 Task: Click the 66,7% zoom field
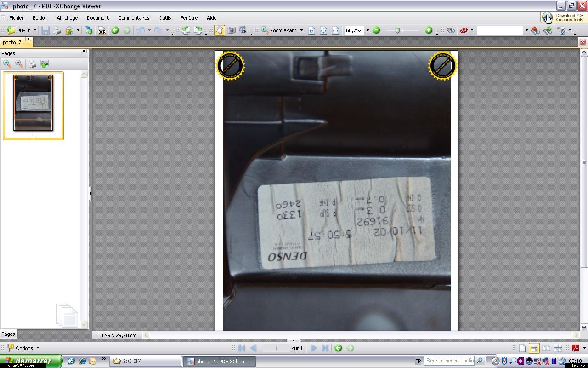[354, 30]
